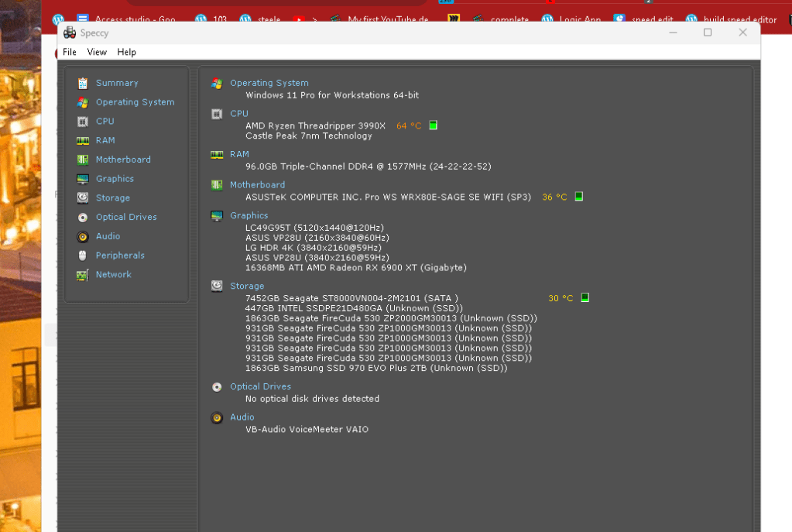Click the LC49G95T monitor entry

point(314,228)
